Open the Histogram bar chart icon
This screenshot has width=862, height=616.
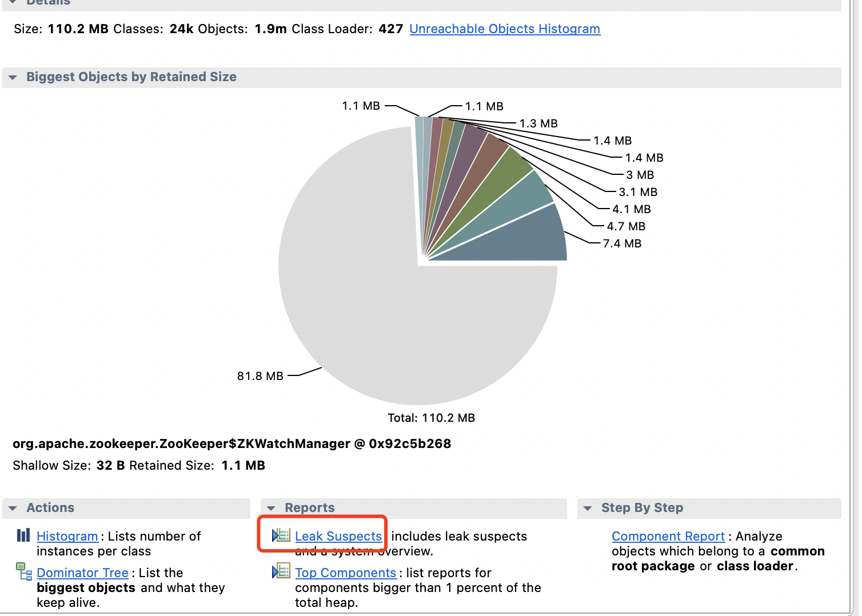[x=23, y=535]
